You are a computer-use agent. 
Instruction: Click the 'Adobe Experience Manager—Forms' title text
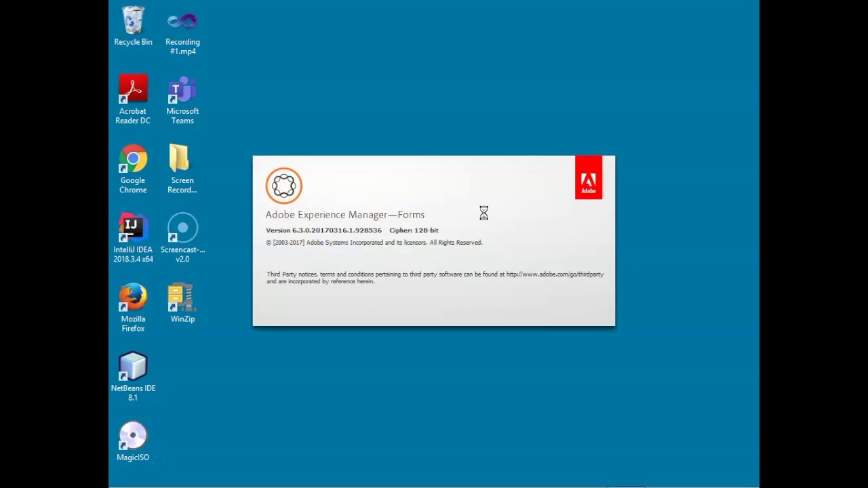pyautogui.click(x=345, y=215)
